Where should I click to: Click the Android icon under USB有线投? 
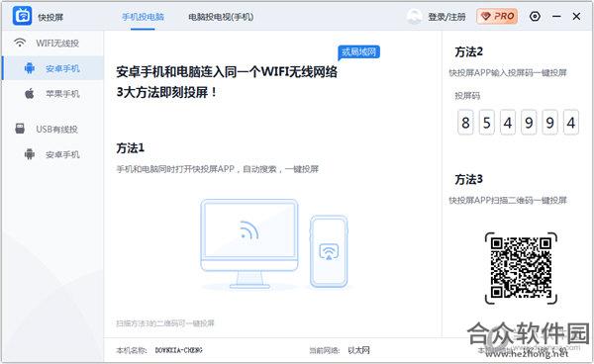29,154
